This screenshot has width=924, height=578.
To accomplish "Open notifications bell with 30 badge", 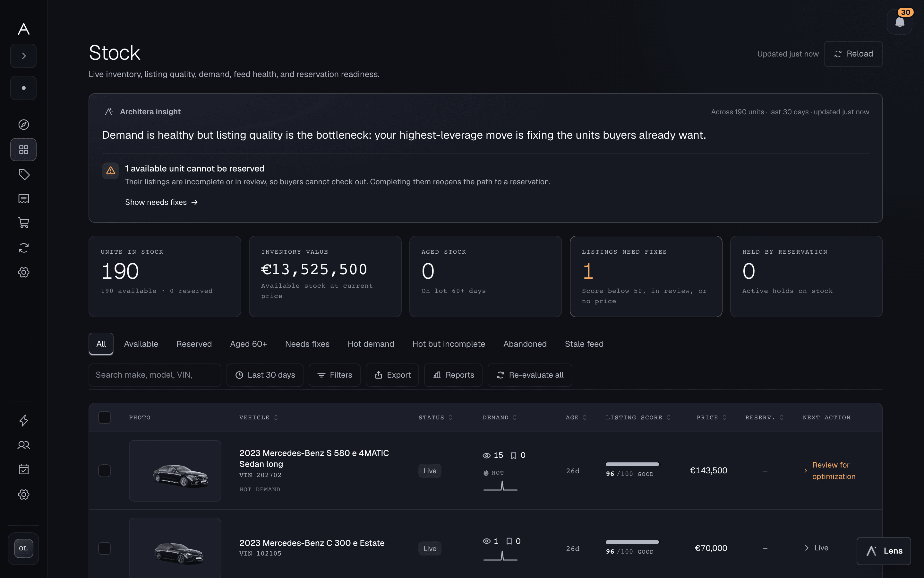I will 900,22.
